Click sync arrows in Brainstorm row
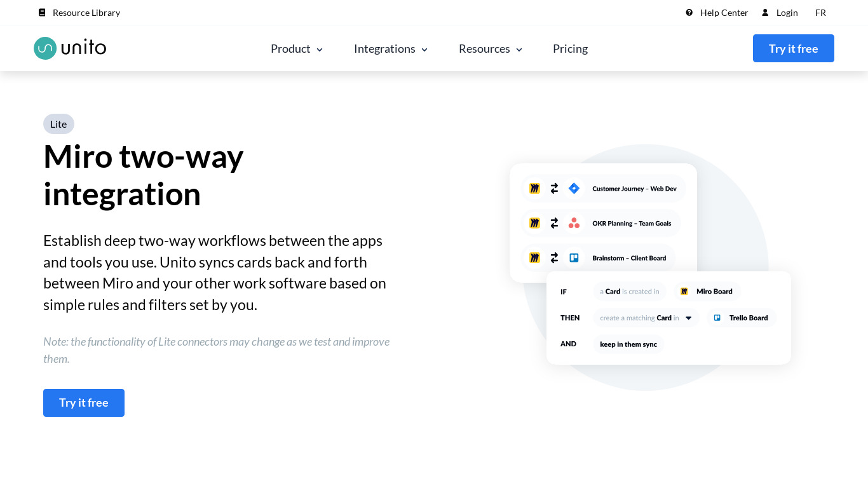868x488 pixels. [554, 258]
